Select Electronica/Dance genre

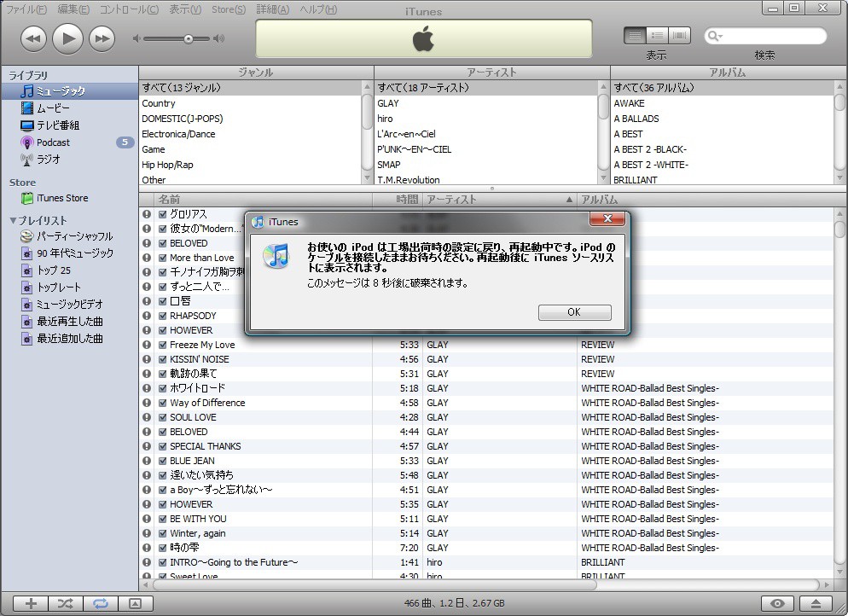coord(252,134)
